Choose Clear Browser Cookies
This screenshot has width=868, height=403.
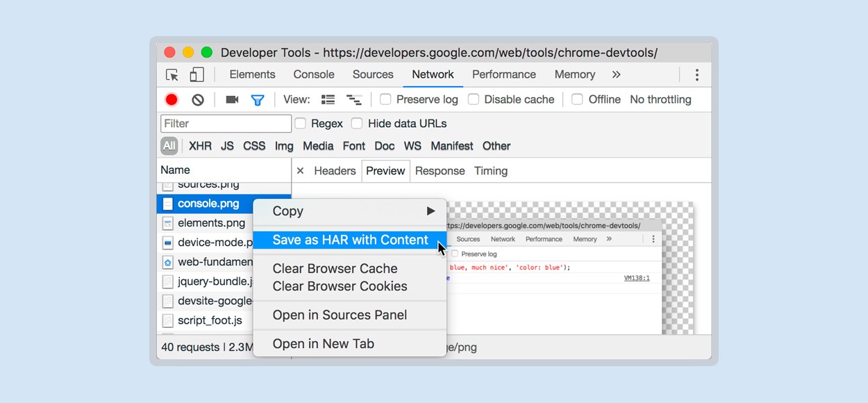pos(340,286)
